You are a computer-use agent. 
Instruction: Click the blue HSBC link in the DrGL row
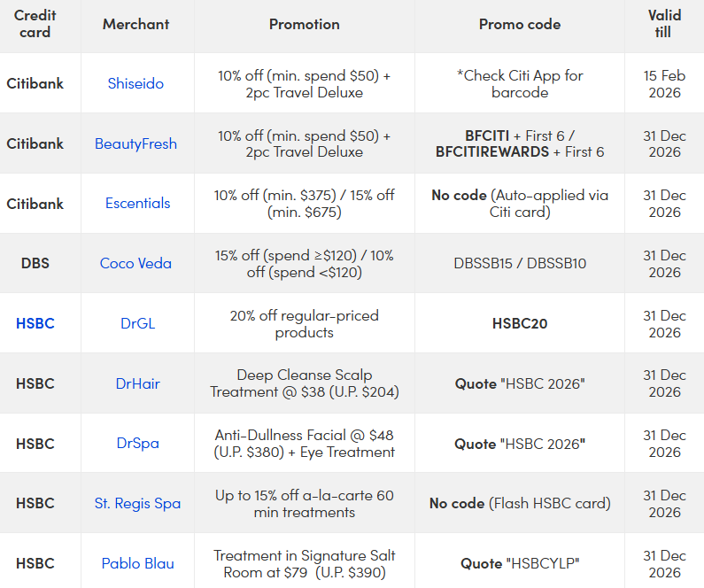click(x=35, y=323)
